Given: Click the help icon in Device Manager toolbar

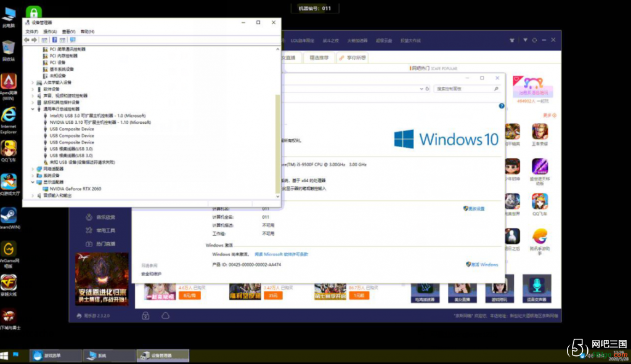Looking at the screenshot, I should pos(54,39).
